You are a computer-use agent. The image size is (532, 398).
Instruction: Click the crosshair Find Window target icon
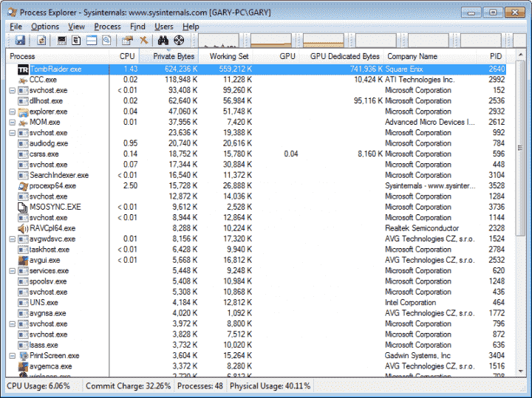(179, 41)
